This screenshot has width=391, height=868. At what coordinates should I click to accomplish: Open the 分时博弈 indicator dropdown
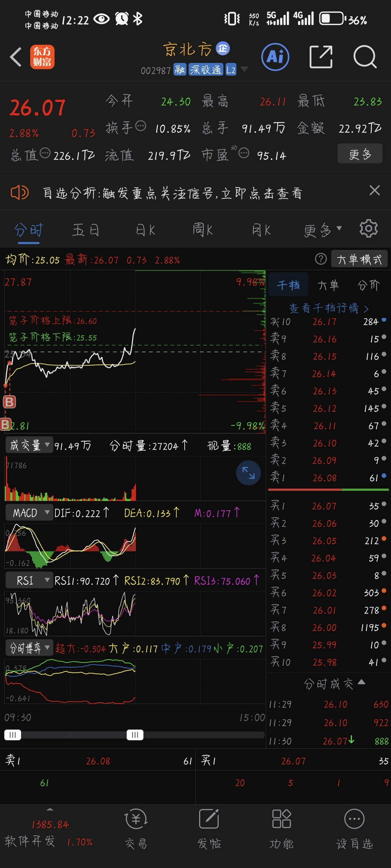tap(29, 648)
